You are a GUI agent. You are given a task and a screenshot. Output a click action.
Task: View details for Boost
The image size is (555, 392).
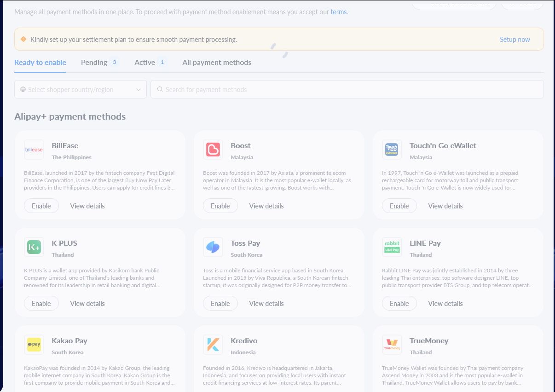266,206
